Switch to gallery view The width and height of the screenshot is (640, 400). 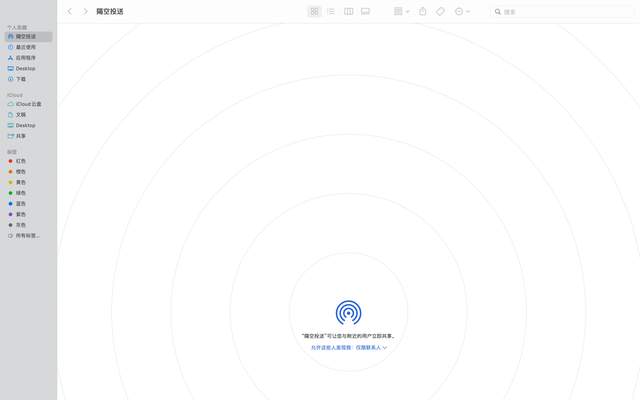365,11
